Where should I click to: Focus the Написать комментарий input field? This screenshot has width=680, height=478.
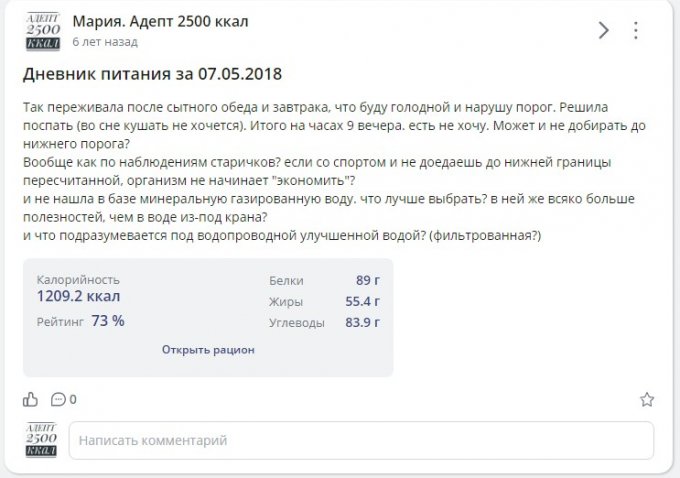[360, 440]
